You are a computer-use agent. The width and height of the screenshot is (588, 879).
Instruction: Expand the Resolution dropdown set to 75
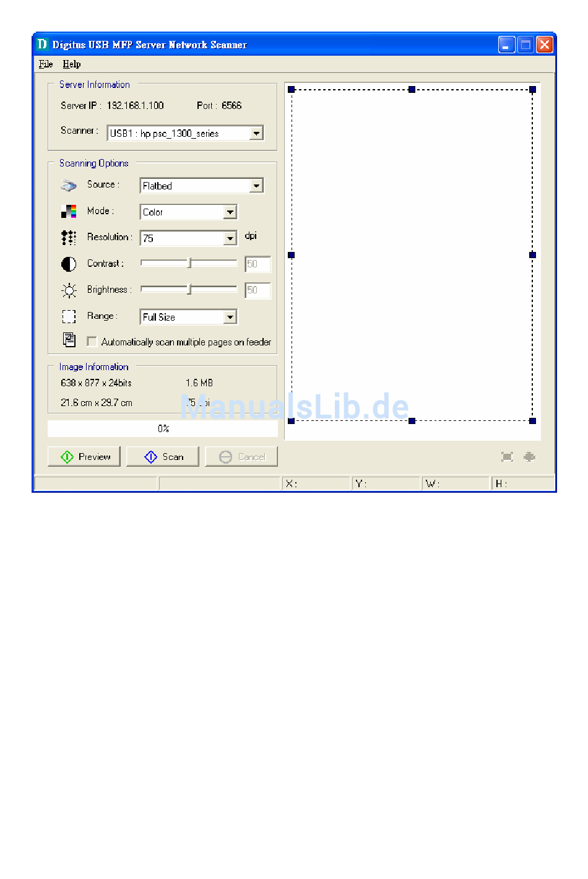[x=230, y=238]
